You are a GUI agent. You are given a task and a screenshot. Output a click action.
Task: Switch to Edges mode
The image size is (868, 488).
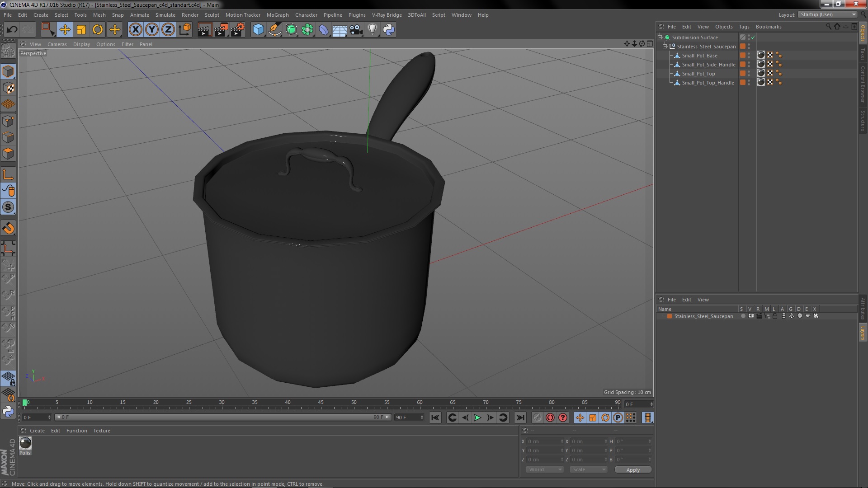point(8,137)
